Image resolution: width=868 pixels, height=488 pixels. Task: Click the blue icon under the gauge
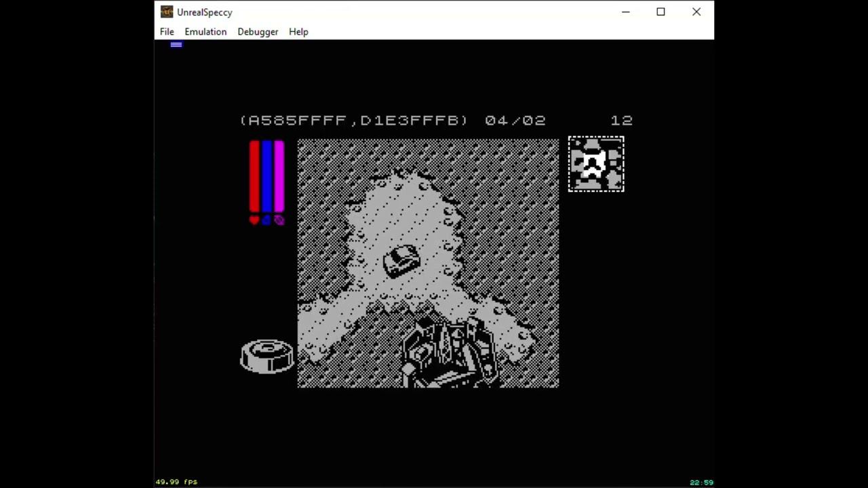click(267, 220)
